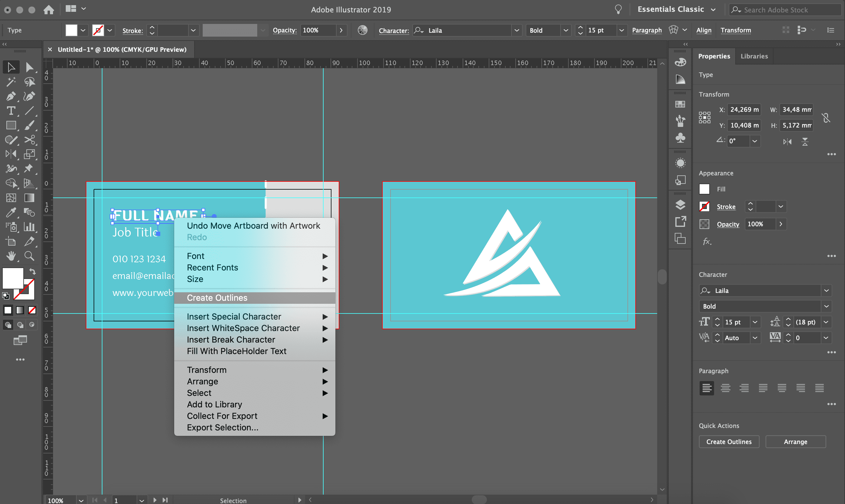The width and height of the screenshot is (845, 504).
Task: Click the large white Fill box in toolbar
Action: coord(13,278)
